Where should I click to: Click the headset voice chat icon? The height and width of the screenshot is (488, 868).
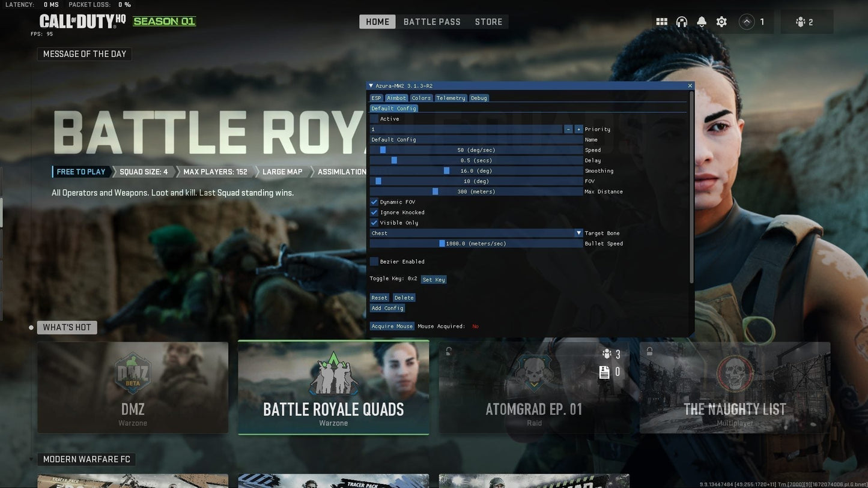coord(681,22)
